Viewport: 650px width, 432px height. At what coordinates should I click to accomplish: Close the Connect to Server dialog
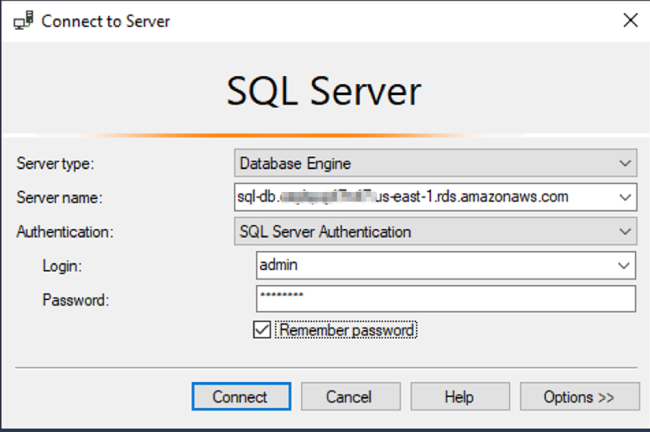coord(630,20)
